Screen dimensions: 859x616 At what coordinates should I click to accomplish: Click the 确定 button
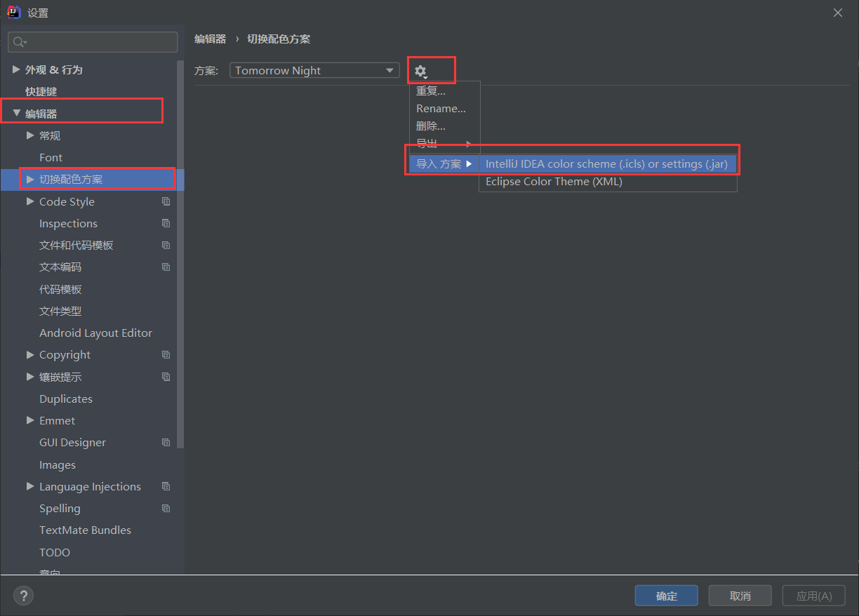point(667,596)
